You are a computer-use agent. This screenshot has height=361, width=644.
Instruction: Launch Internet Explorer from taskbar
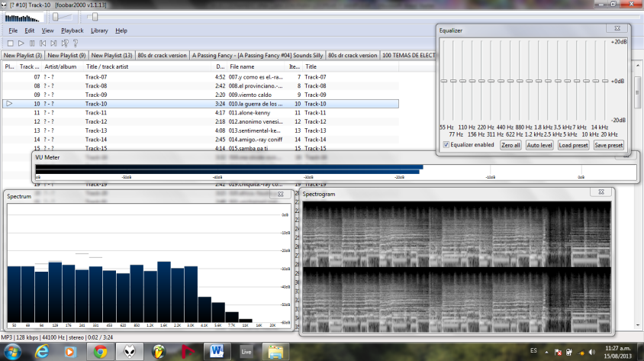tap(41, 352)
